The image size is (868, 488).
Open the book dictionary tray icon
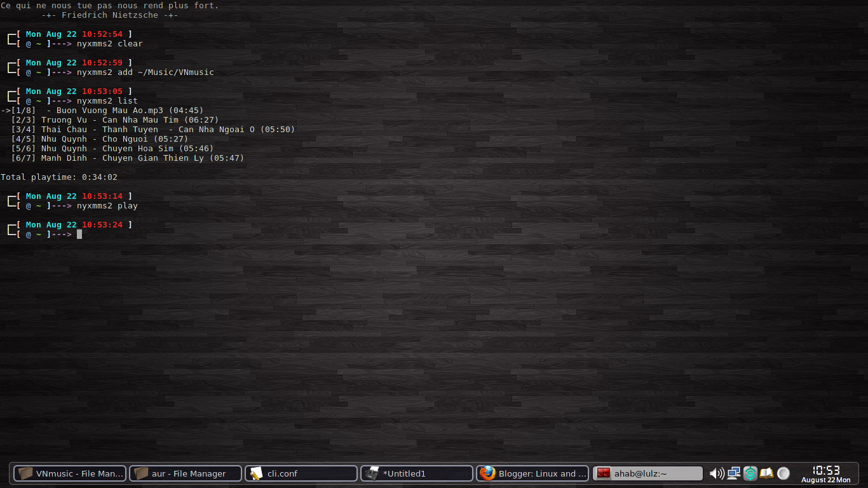(x=767, y=473)
